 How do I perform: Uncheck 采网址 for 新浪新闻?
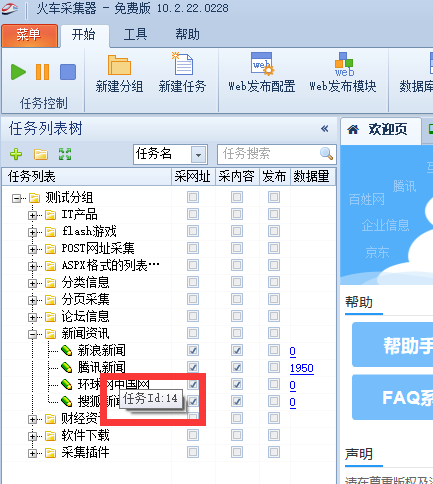[193, 350]
